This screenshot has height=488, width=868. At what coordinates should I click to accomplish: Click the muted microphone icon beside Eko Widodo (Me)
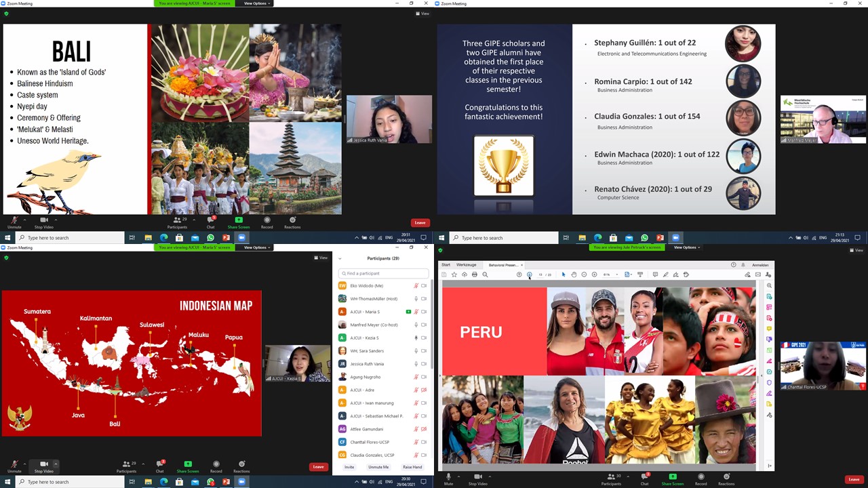(416, 286)
